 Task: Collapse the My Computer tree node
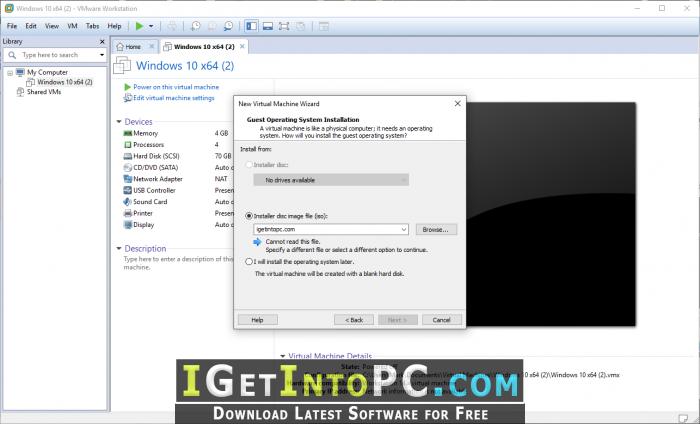10,73
